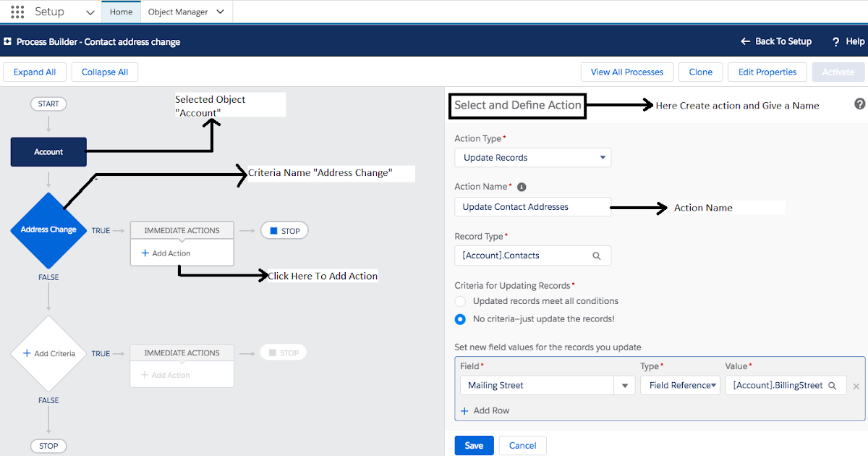868x456 pixels.
Task: Select the Address Change criteria diamond
Action: click(x=48, y=230)
